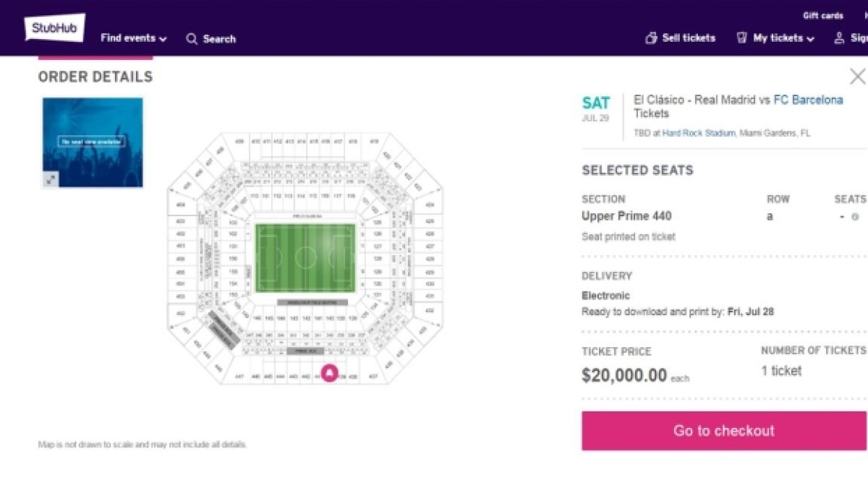Click the My tickets cart icon
The image size is (868, 488).
coord(741,38)
